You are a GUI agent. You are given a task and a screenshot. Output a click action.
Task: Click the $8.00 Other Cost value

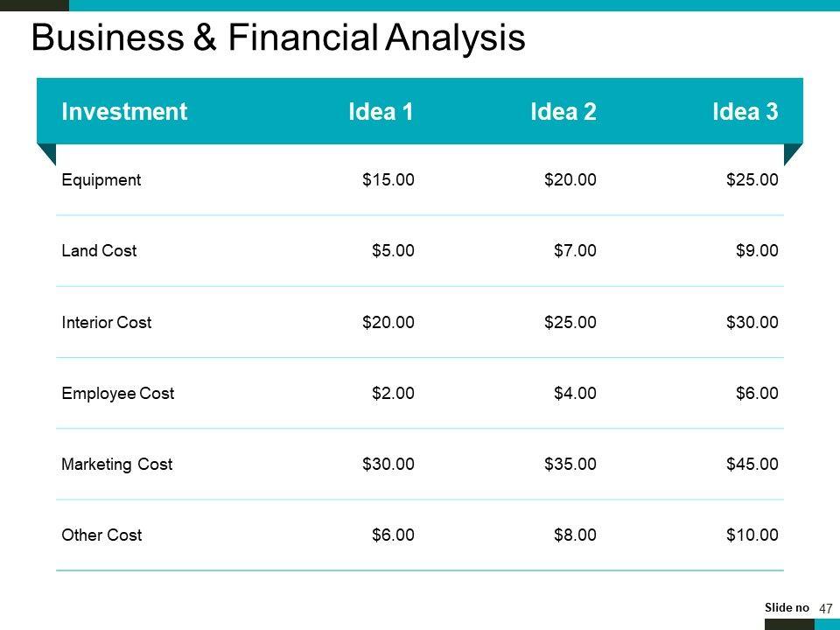click(575, 535)
